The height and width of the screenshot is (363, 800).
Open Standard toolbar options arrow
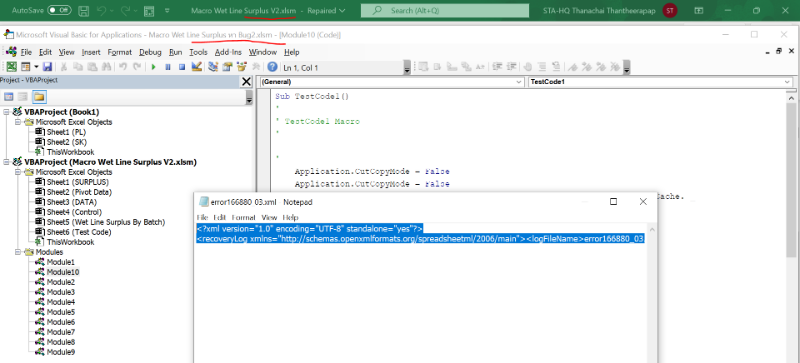pos(407,67)
